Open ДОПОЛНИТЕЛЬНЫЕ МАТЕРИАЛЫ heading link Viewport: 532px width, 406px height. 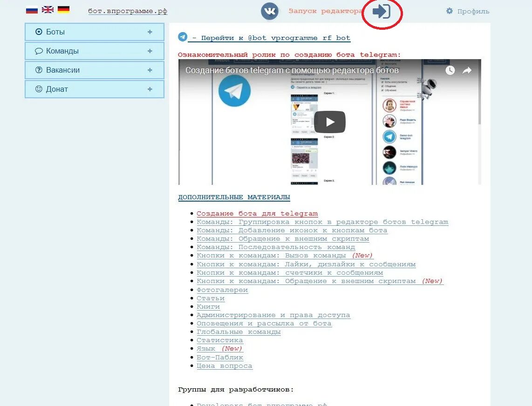234,197
